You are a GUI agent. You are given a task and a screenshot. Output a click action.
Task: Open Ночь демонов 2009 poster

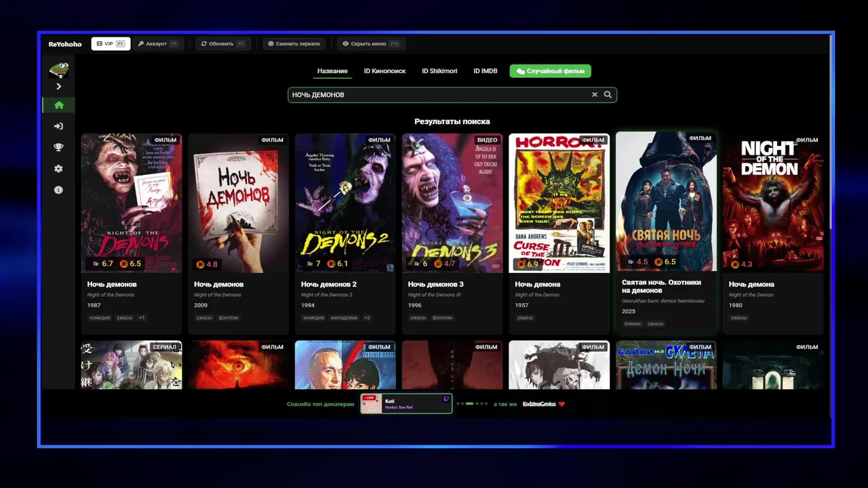click(x=239, y=203)
